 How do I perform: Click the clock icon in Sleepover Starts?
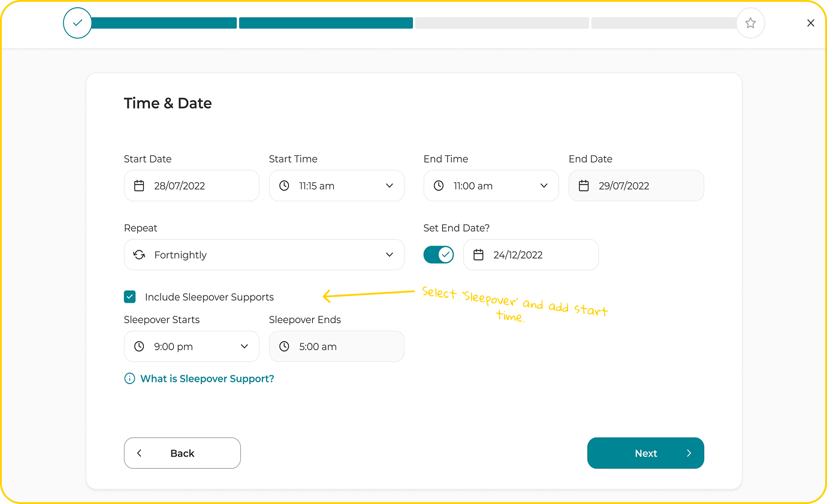click(139, 346)
